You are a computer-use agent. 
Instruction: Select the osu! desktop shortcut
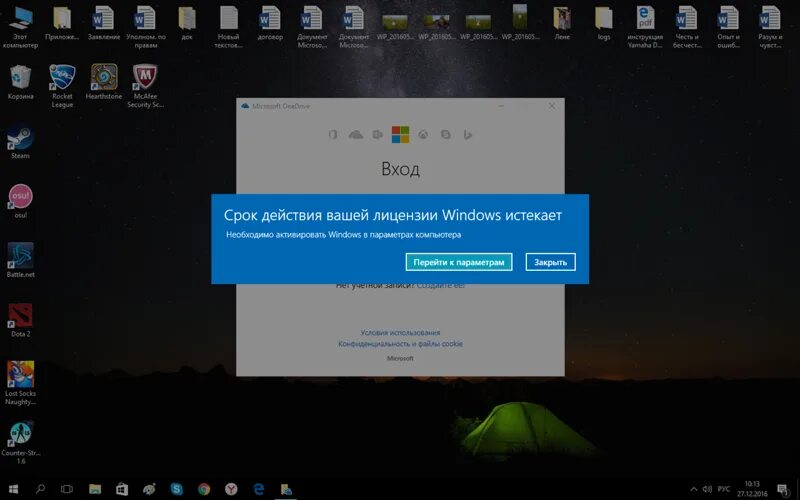coord(20,201)
